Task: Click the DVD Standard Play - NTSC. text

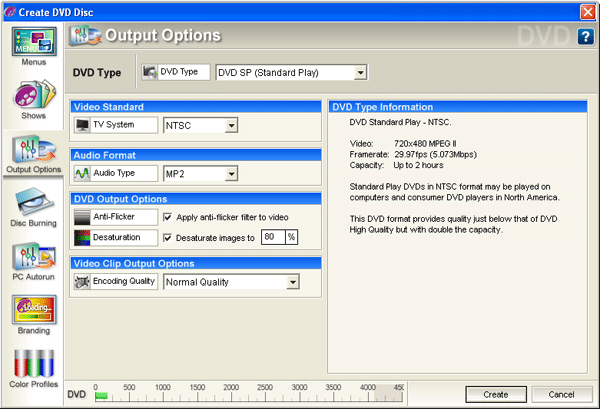Action: (x=400, y=122)
